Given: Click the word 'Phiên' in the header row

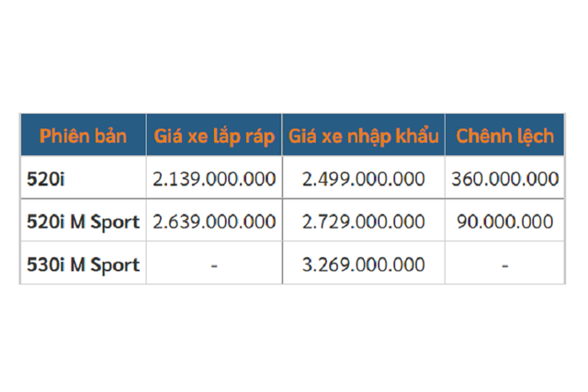Looking at the screenshot, I should coord(61,137).
